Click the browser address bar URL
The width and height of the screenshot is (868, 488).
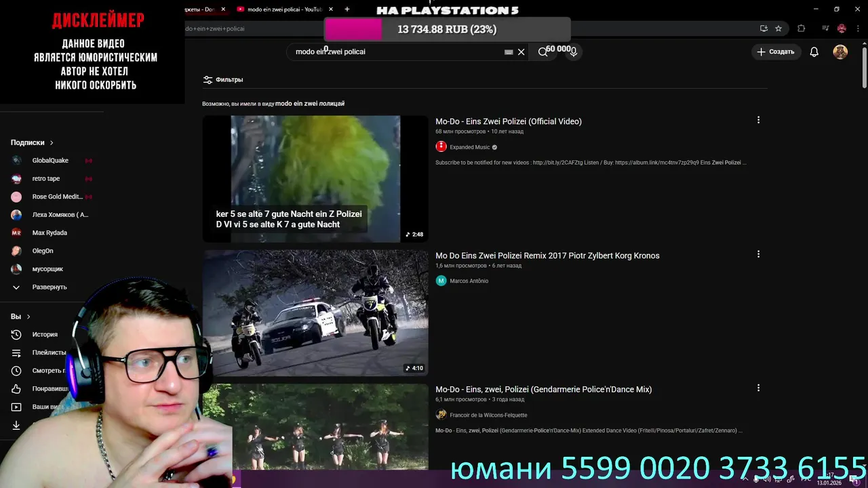(x=215, y=28)
